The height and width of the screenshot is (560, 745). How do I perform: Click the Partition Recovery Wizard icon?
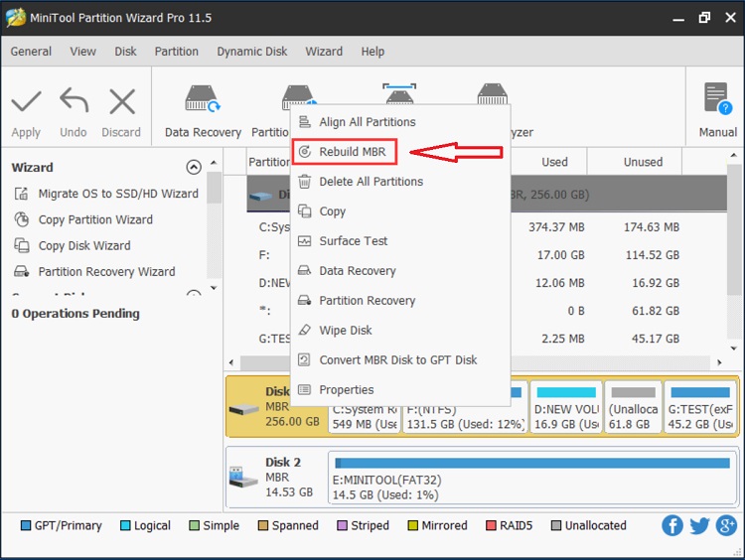(22, 271)
